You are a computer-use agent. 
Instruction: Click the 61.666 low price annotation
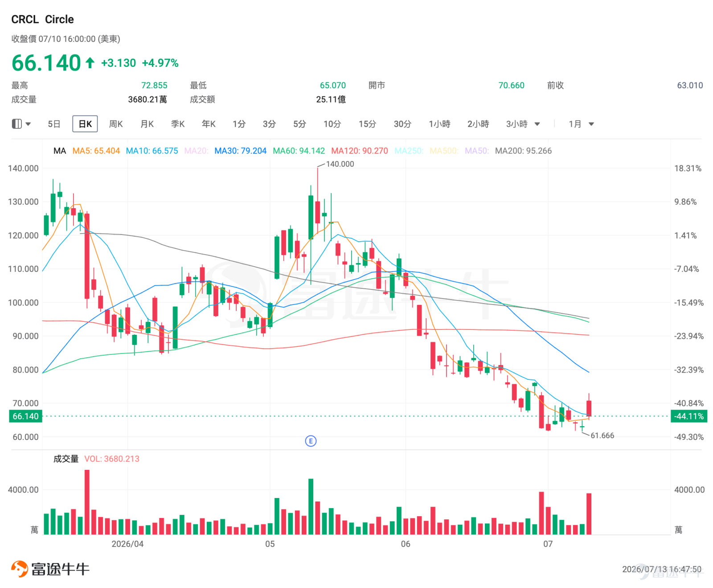(602, 436)
